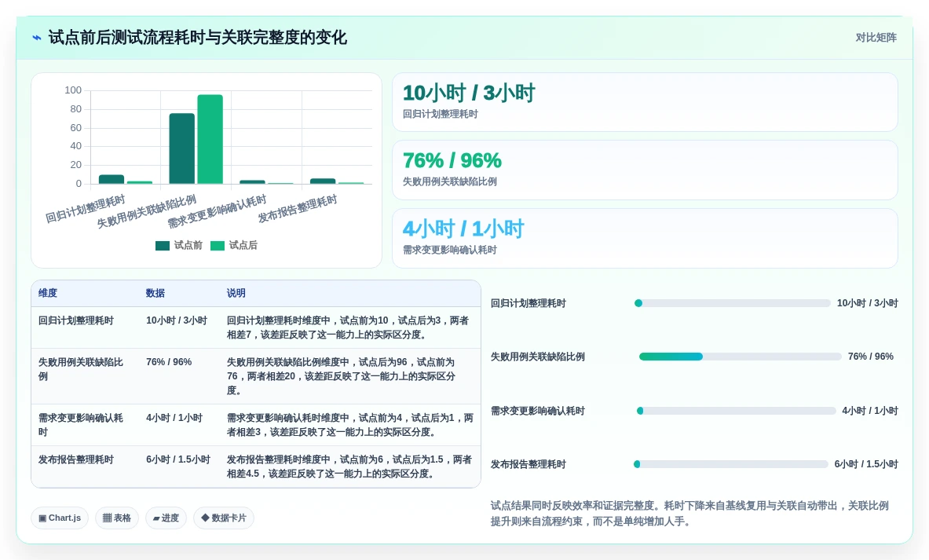Open the 10小时 / 3小时 data card
Viewport: 929px width, 560px height.
click(645, 102)
